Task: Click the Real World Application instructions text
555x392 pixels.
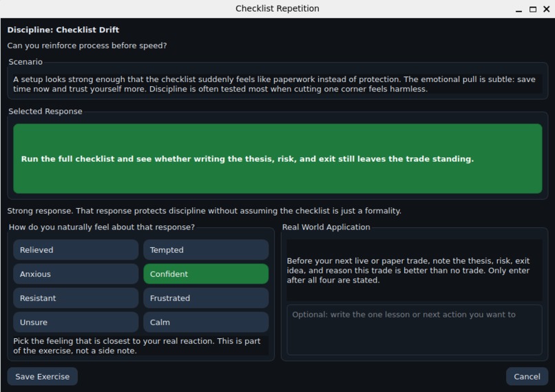Action: (408, 270)
